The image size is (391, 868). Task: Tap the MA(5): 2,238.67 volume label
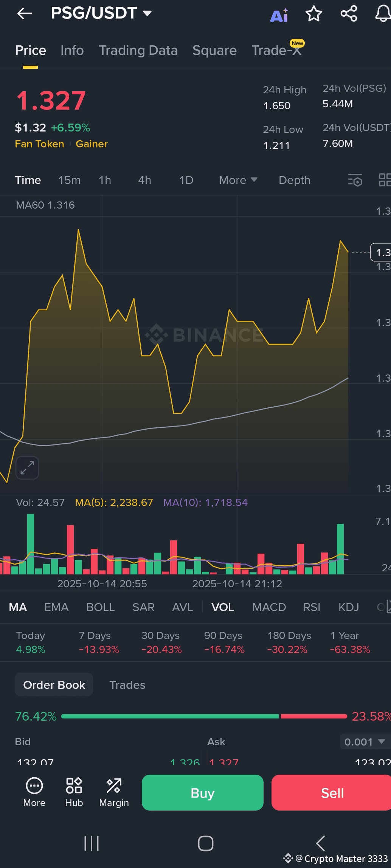coord(114,503)
